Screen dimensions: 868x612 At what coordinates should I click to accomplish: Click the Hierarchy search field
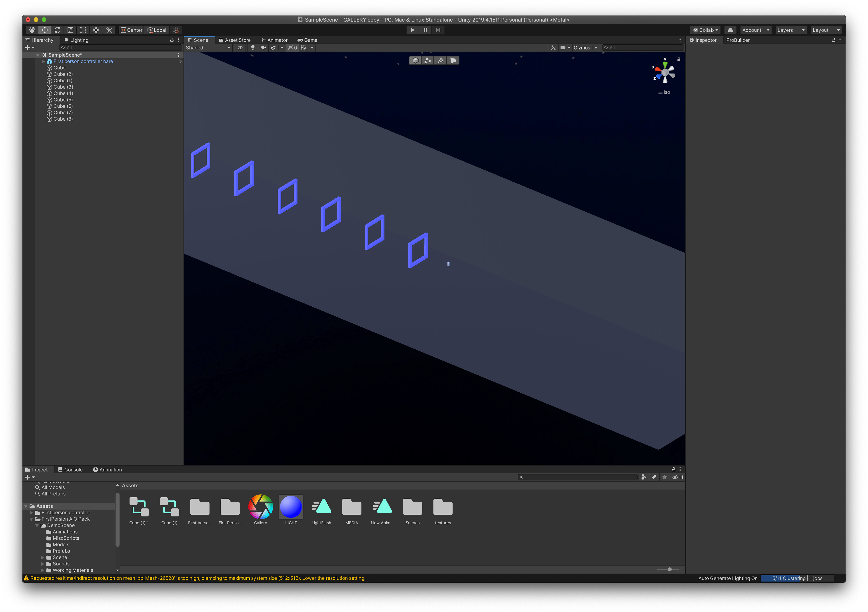[121, 48]
